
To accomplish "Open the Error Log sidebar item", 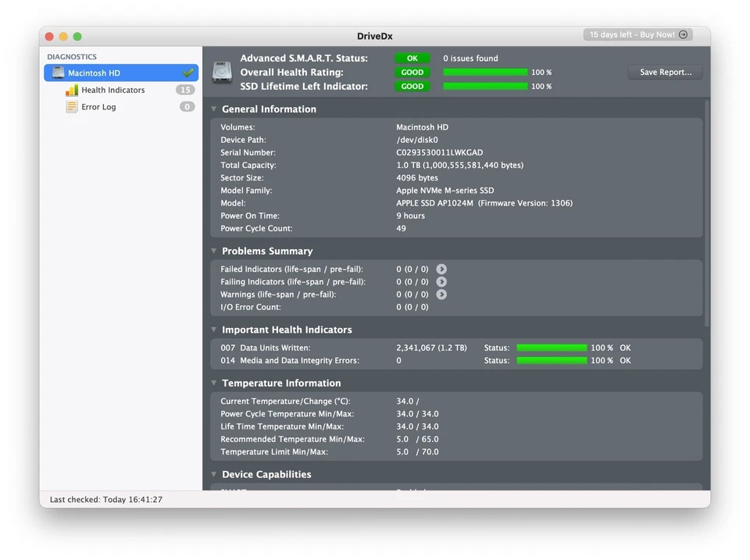I will coord(98,107).
